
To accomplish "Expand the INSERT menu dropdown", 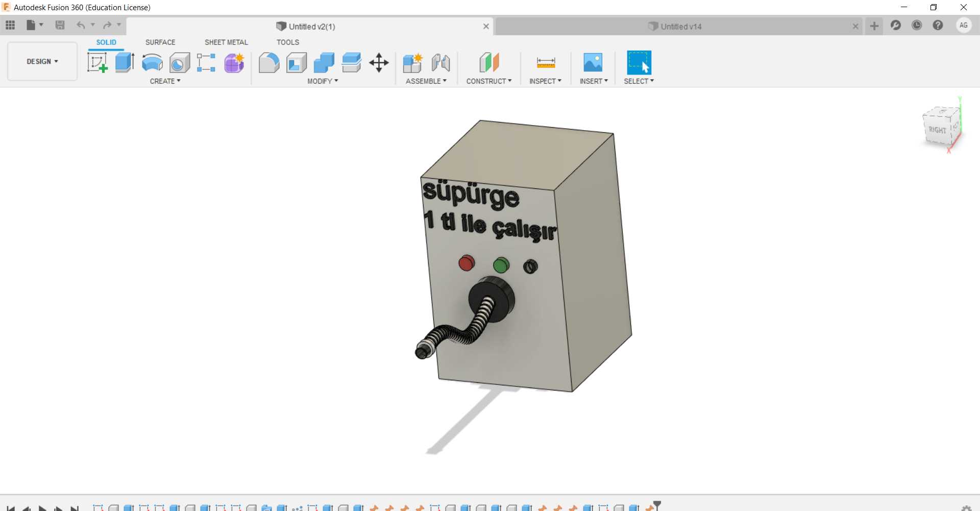I will coord(594,81).
